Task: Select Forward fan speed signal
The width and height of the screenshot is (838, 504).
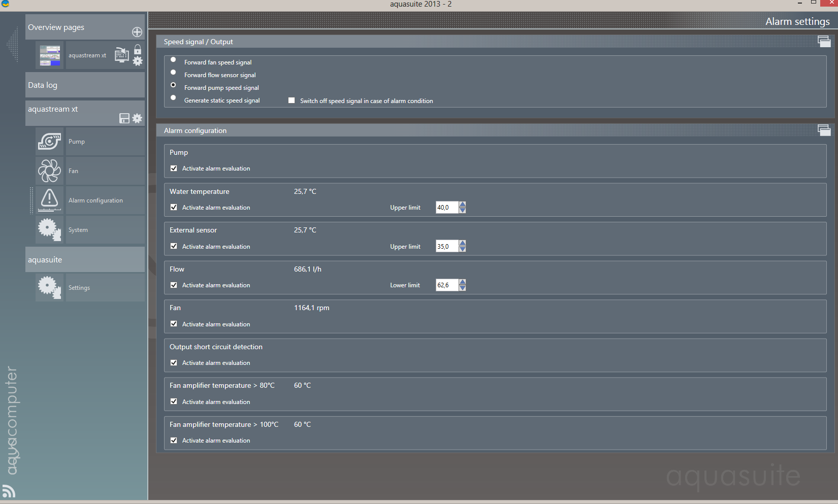Action: [x=173, y=60]
